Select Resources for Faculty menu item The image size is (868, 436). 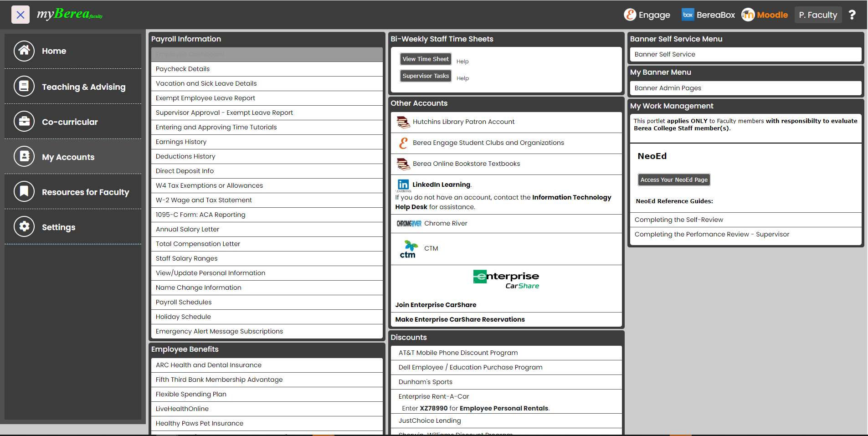pyautogui.click(x=85, y=192)
